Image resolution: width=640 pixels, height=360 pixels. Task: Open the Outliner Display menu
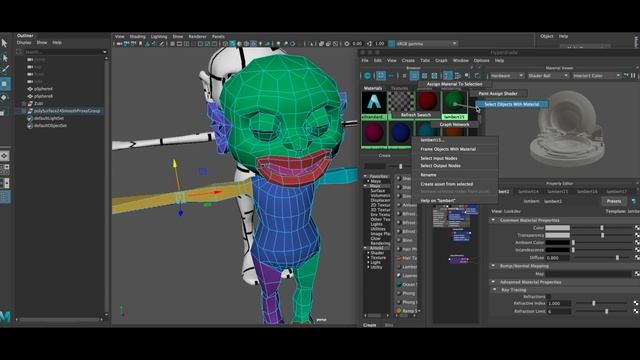[24, 42]
